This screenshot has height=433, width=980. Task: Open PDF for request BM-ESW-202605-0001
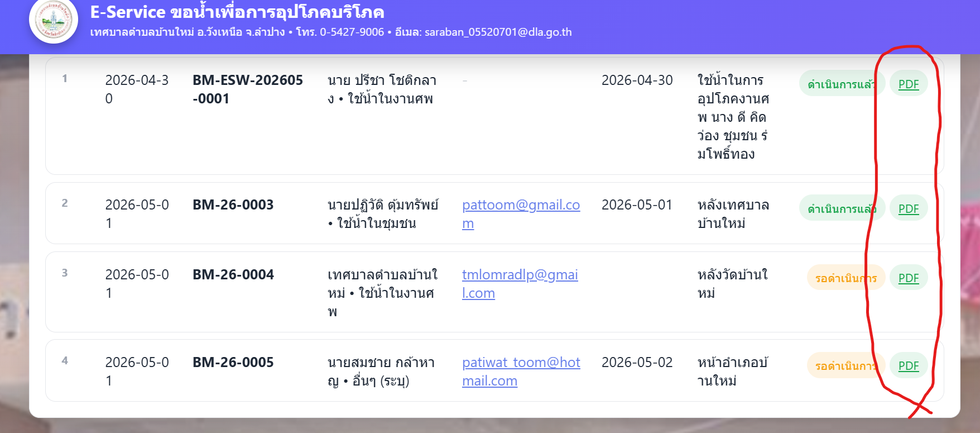click(909, 84)
